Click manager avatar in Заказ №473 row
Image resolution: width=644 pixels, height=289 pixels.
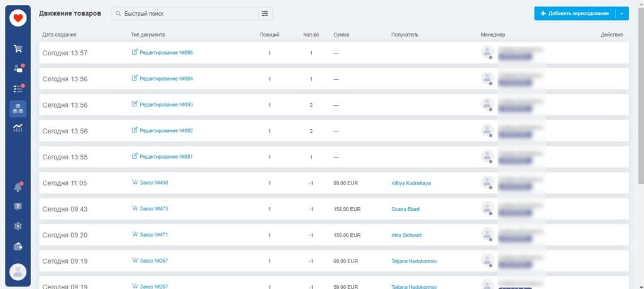tap(487, 208)
